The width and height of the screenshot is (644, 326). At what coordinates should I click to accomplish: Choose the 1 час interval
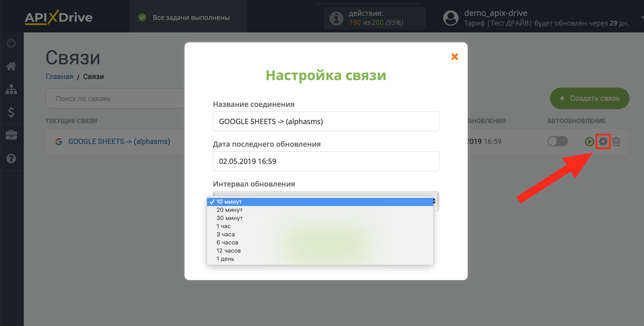click(x=320, y=226)
